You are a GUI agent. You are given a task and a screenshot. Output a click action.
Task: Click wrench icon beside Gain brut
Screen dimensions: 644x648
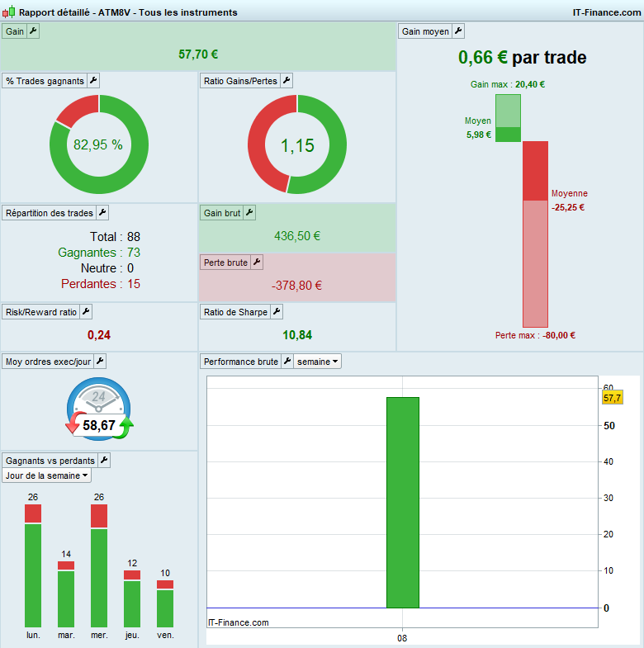click(x=249, y=213)
